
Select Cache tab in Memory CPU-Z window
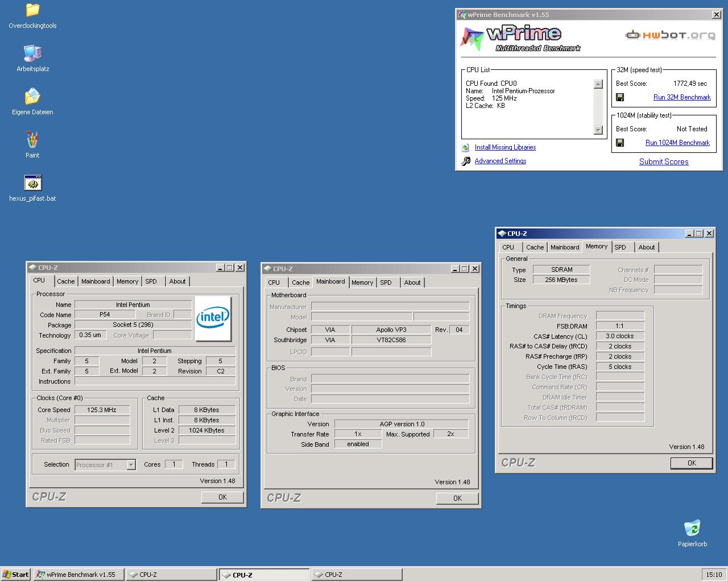(x=535, y=247)
